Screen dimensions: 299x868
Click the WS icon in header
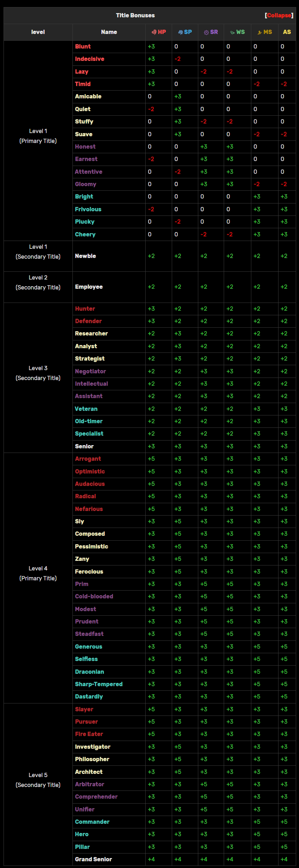point(232,32)
